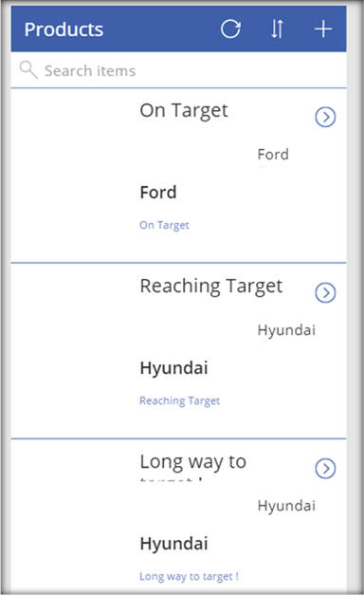Click the blue Reaching Target link text
The height and width of the screenshot is (595, 364).
click(180, 401)
